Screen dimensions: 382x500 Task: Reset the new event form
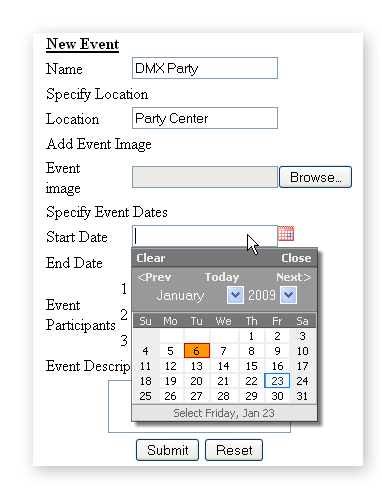click(x=234, y=450)
